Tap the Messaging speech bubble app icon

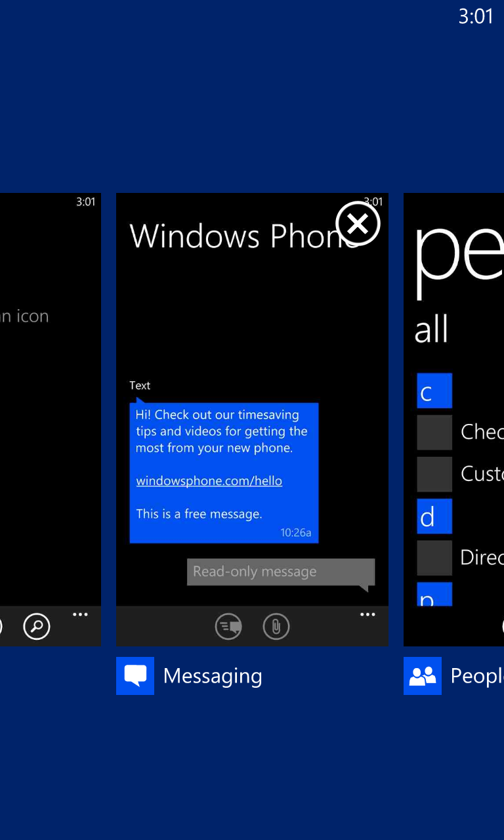(x=135, y=675)
